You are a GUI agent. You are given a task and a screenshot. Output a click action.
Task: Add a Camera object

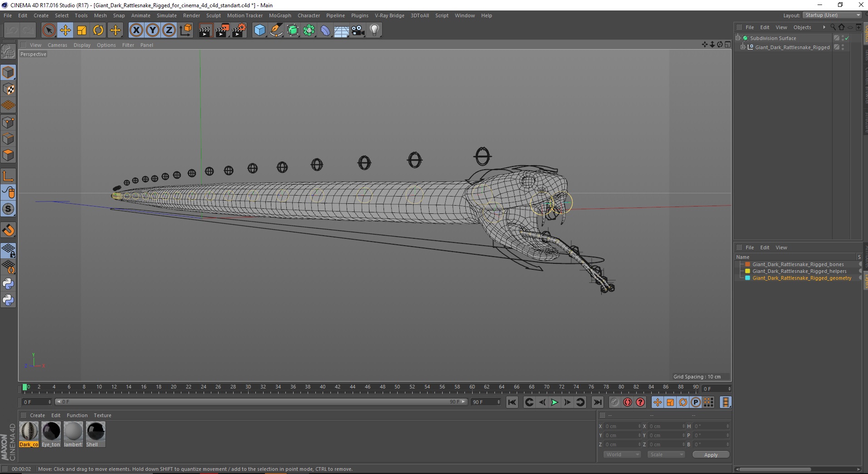[358, 30]
